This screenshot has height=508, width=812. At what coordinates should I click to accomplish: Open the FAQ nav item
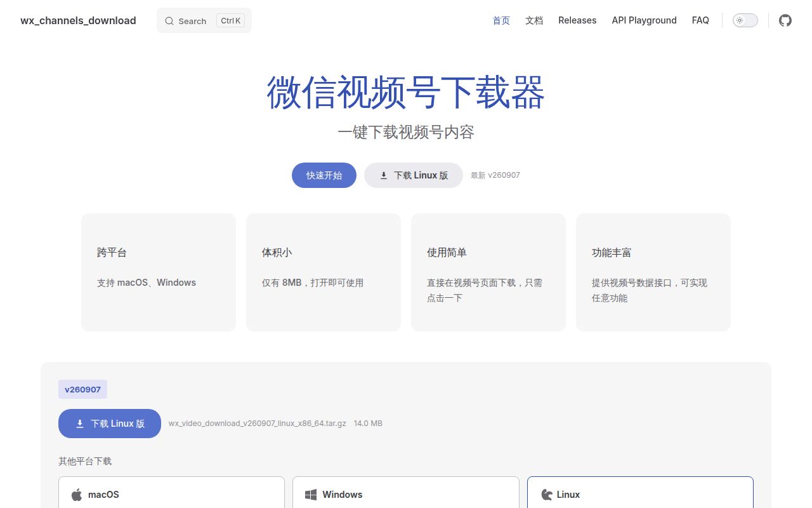pyautogui.click(x=700, y=20)
